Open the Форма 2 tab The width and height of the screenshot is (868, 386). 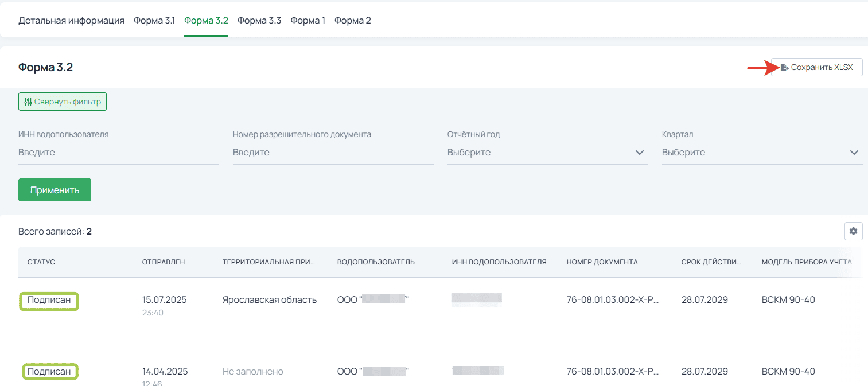tap(352, 21)
